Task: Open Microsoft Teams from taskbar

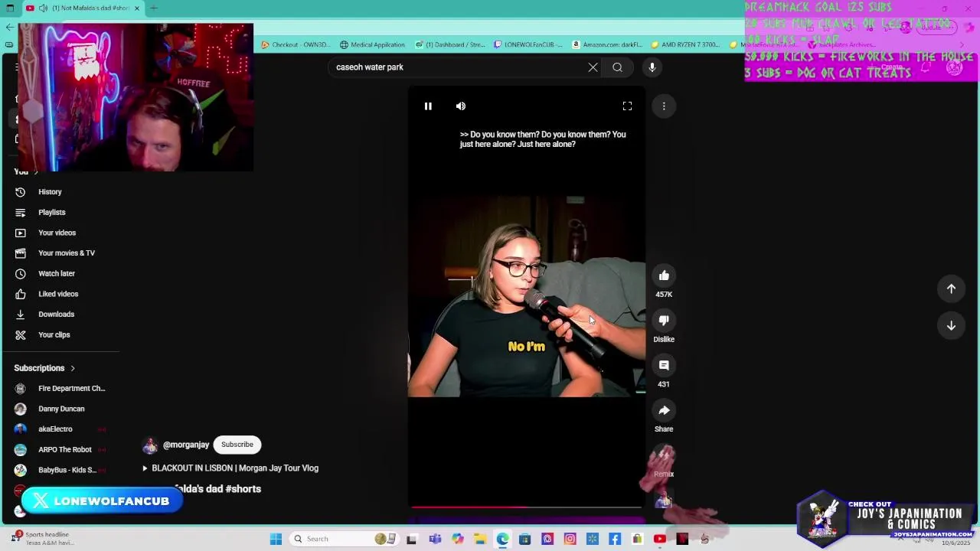Action: [x=435, y=539]
